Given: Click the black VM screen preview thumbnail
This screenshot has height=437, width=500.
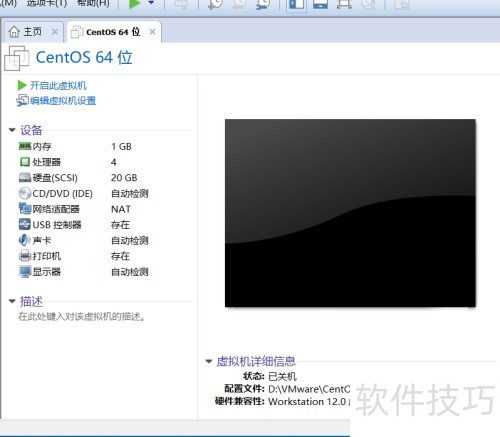Looking at the screenshot, I should tap(350, 213).
